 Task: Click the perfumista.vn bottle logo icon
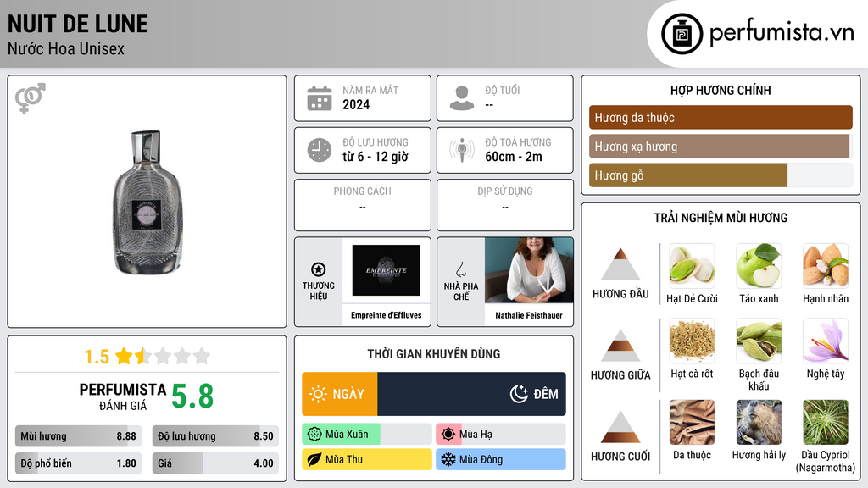coord(682,34)
